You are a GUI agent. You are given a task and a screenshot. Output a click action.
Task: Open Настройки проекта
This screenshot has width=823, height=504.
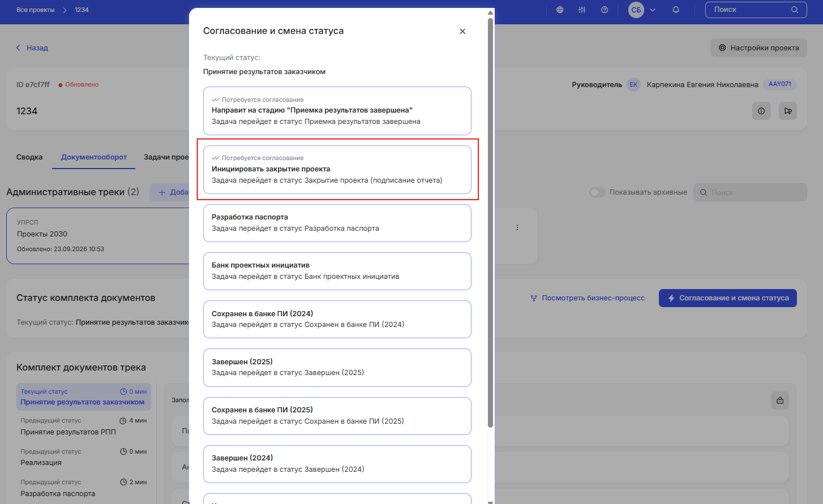(x=758, y=48)
